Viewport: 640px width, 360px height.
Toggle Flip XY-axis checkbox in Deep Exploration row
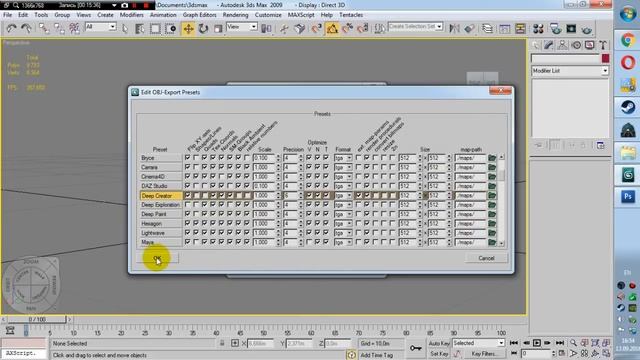point(187,204)
